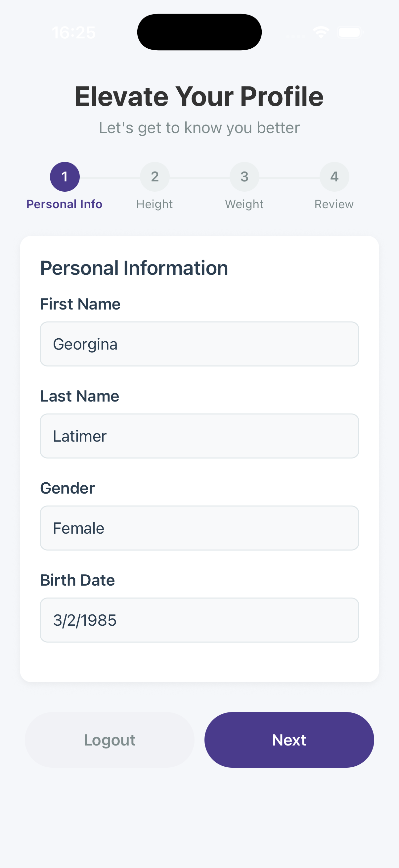This screenshot has height=868, width=399.
Task: Click the Elevate Your Profile heading
Action: click(199, 96)
